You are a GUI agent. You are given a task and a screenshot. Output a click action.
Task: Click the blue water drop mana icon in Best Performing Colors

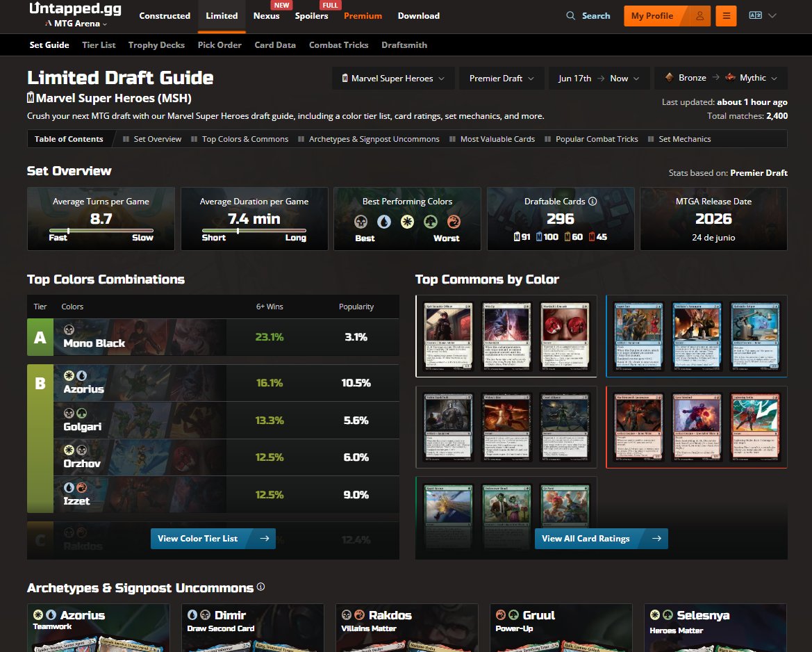(383, 222)
